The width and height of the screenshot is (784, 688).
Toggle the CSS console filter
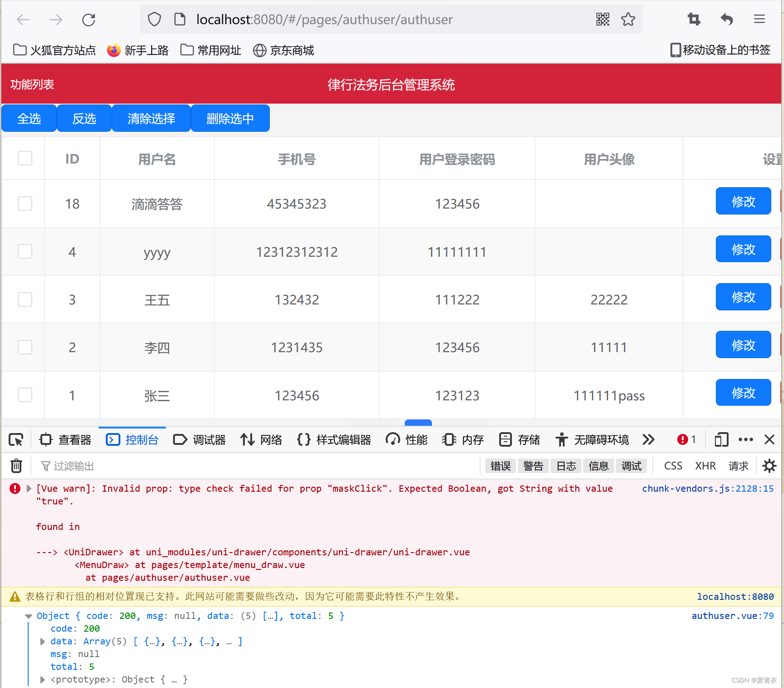(x=673, y=466)
